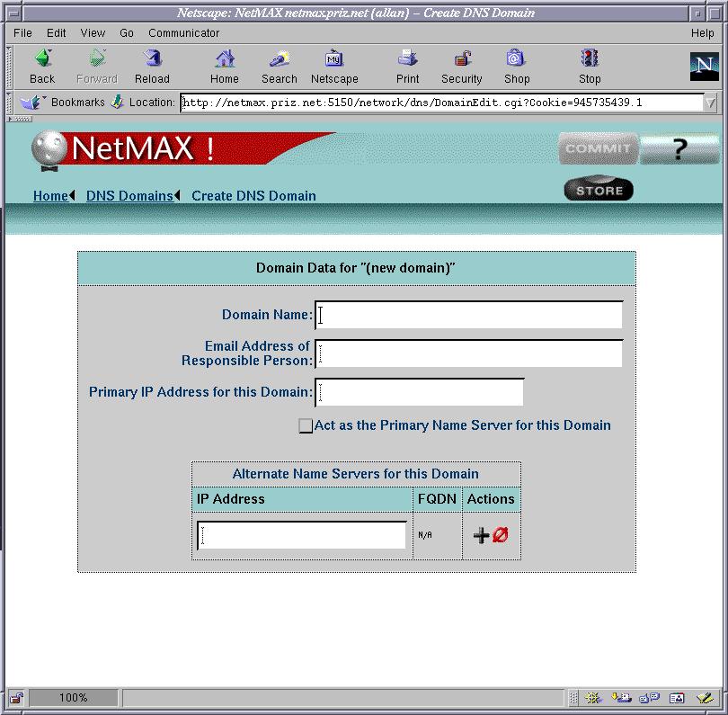Go to the Home page icon
This screenshot has height=715, width=728.
pyautogui.click(x=225, y=60)
